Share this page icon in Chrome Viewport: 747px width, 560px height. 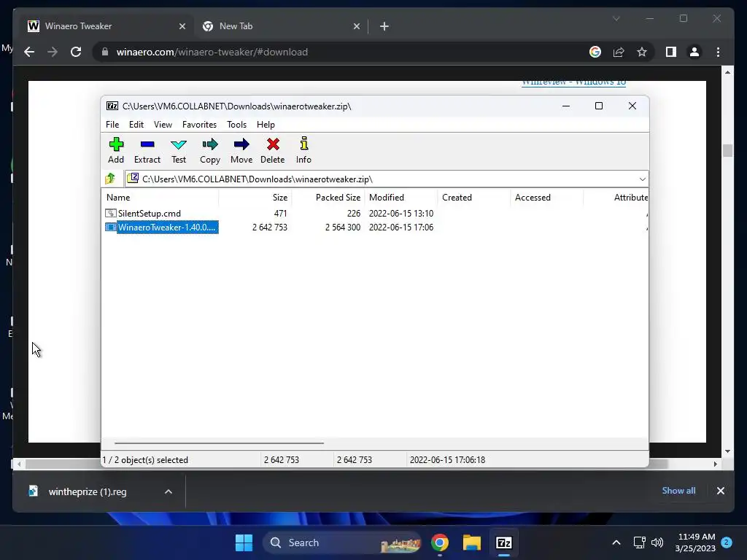619,52
